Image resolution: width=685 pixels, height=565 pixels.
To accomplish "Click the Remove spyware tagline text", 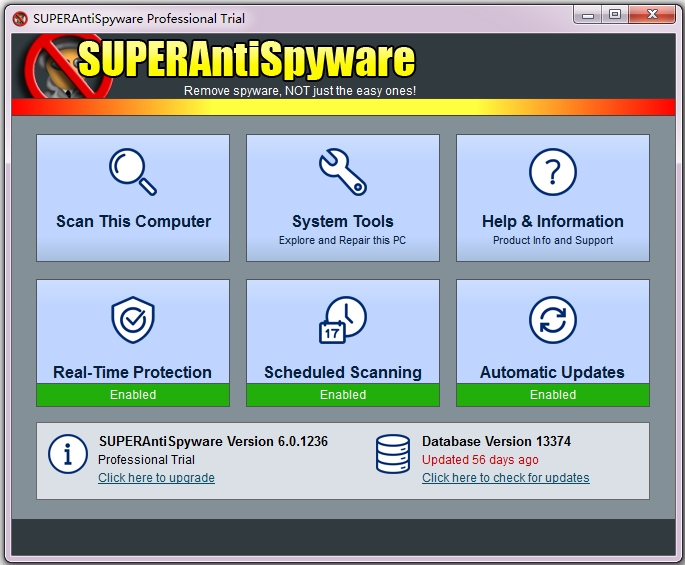I will [300, 91].
